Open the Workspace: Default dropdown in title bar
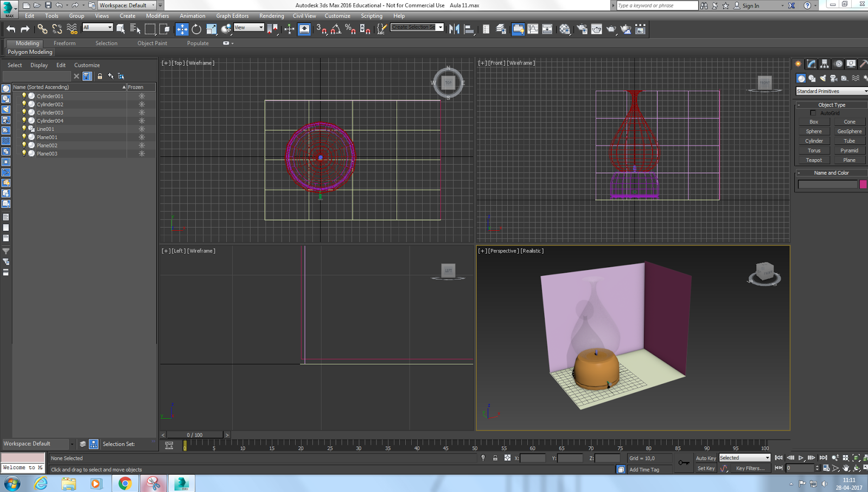The image size is (868, 492). coord(127,5)
